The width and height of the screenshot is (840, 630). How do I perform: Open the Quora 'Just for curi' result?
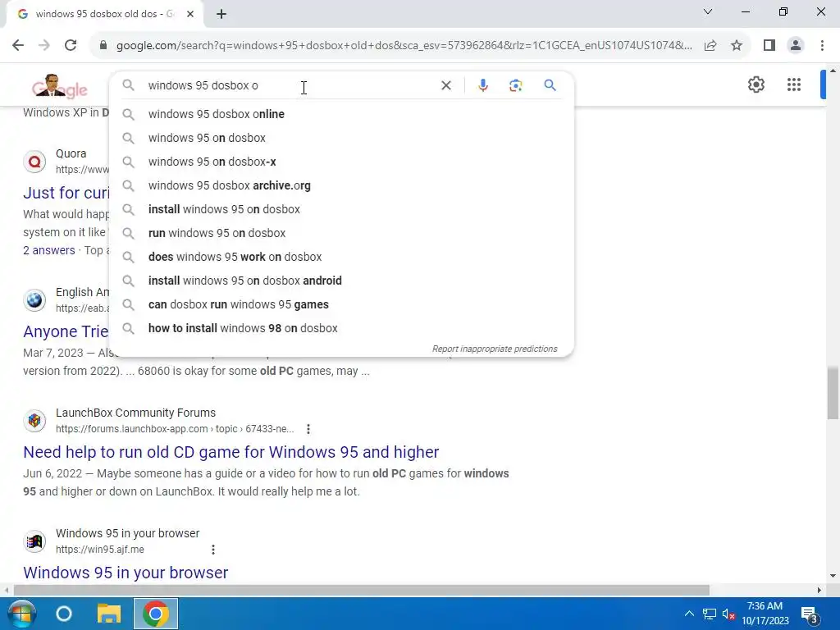[x=66, y=193]
